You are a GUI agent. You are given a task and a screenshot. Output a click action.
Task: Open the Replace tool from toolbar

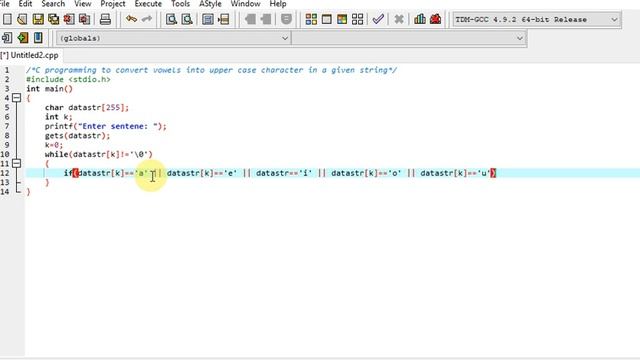[187, 19]
